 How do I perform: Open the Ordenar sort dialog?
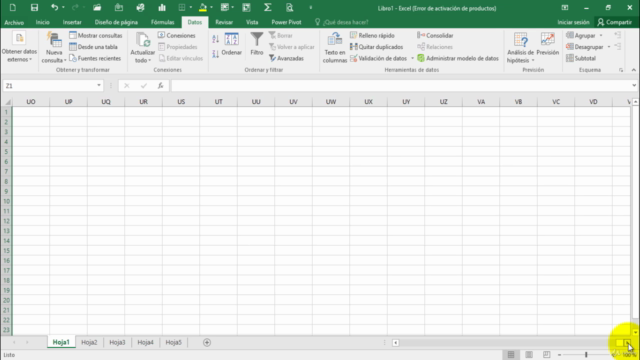231,45
